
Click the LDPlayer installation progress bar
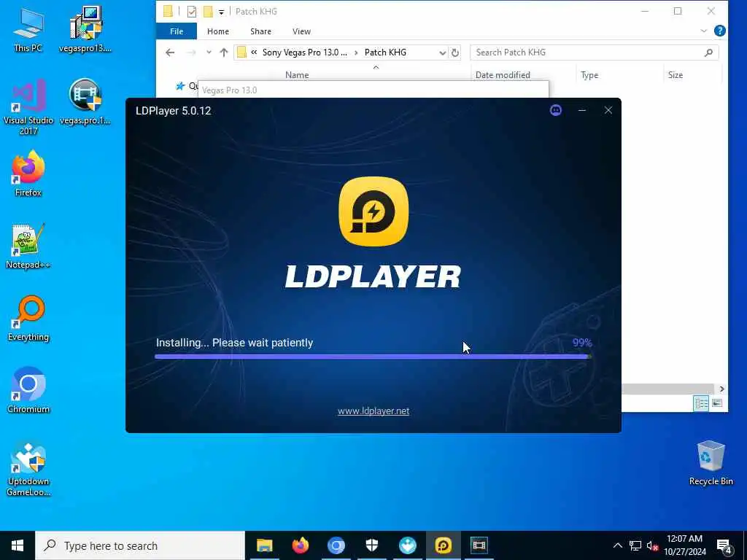click(x=373, y=356)
